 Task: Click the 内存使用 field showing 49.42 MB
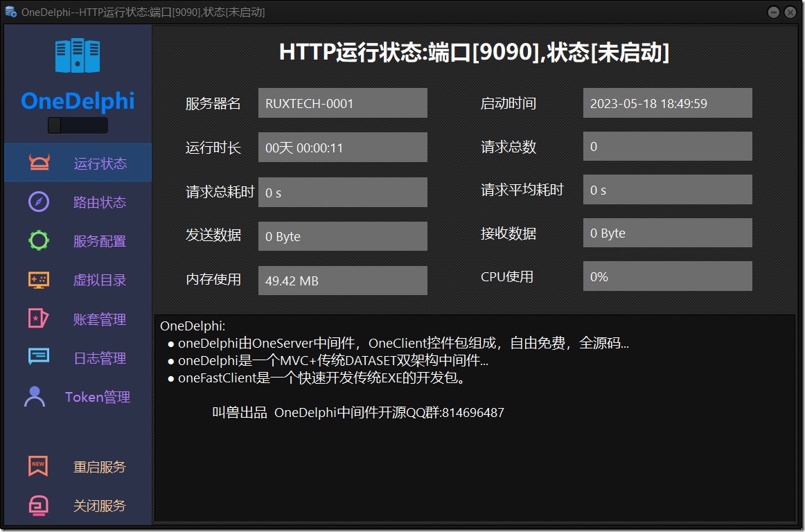pos(342,280)
